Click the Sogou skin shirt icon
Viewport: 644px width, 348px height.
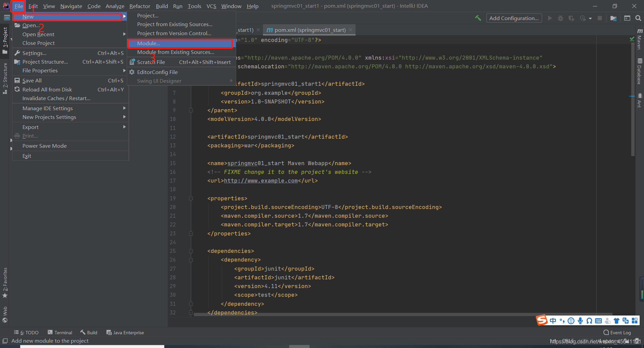pos(616,321)
